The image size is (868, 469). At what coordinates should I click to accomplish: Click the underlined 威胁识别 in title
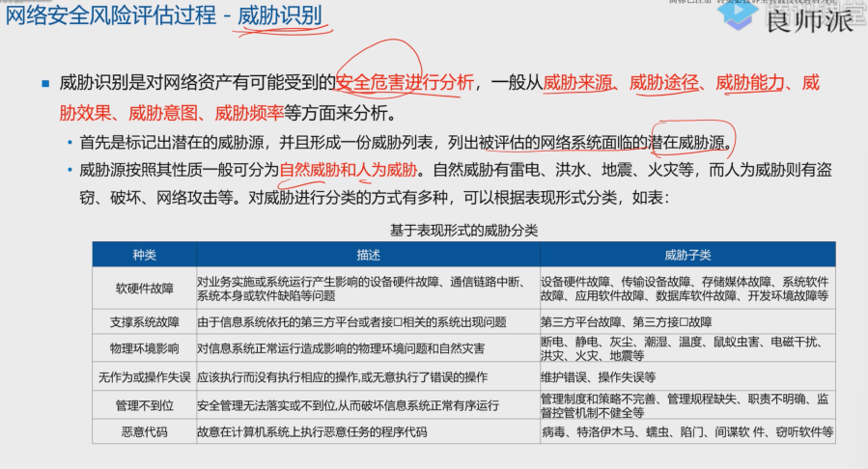[280, 16]
